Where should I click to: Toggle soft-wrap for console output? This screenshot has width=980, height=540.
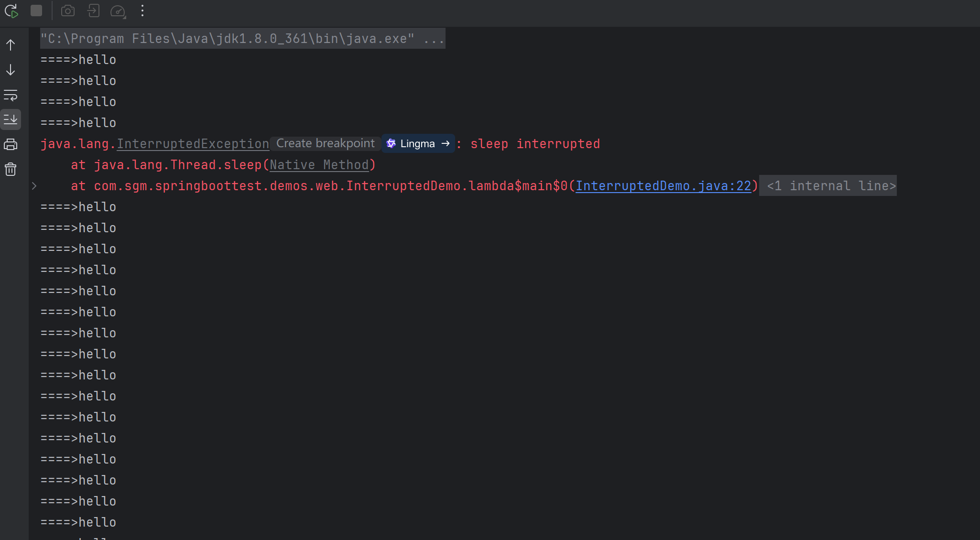(11, 95)
